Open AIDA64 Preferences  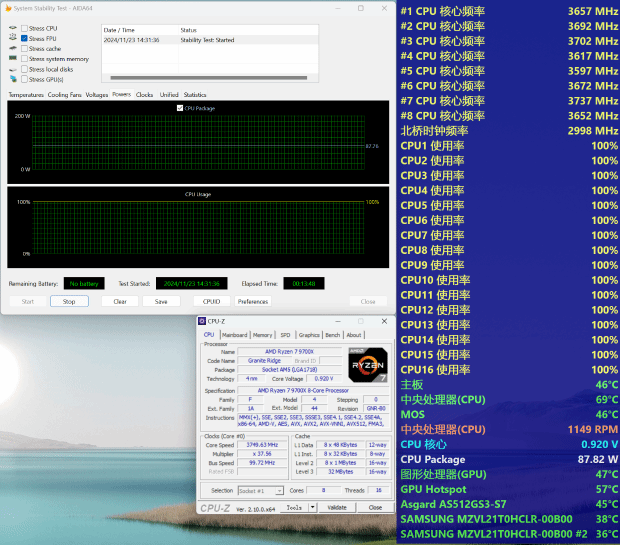253,301
